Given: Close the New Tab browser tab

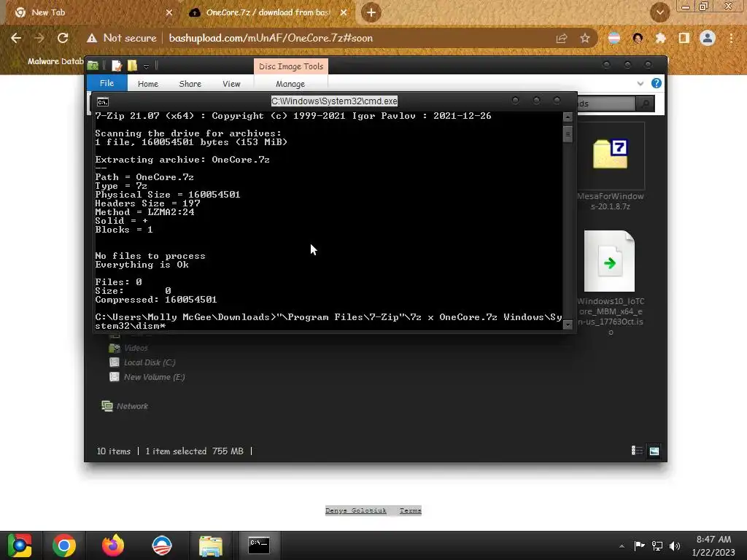Looking at the screenshot, I should coord(169,12).
